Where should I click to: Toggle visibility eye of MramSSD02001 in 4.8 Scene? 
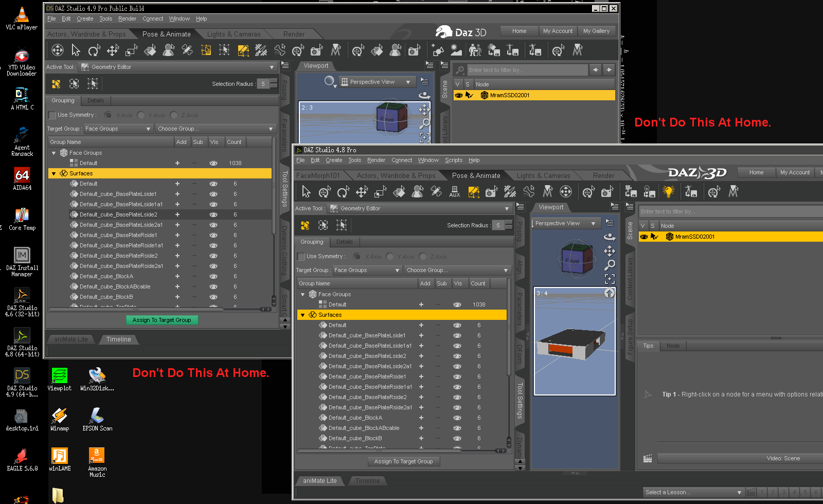click(x=643, y=237)
